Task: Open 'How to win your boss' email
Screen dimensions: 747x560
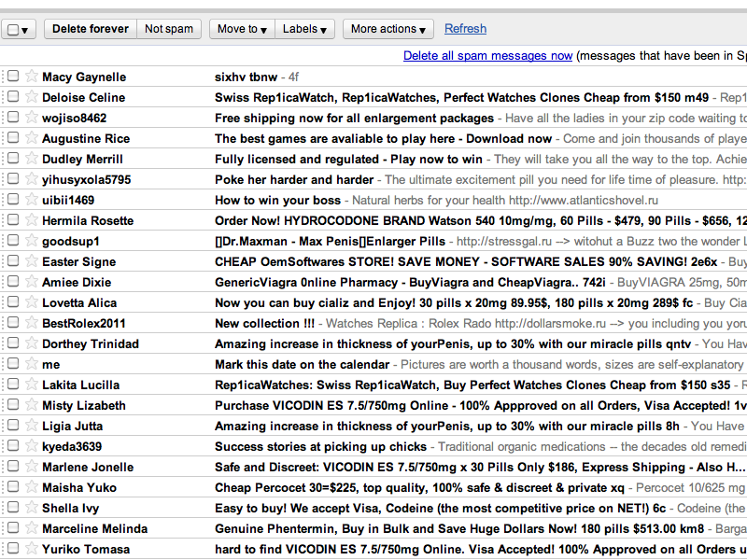Action: click(277, 200)
